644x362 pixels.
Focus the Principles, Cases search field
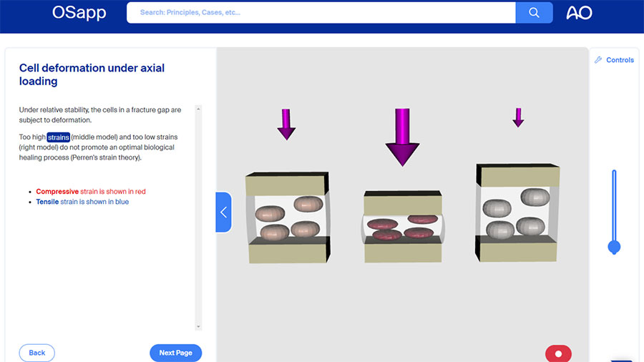[x=321, y=12]
